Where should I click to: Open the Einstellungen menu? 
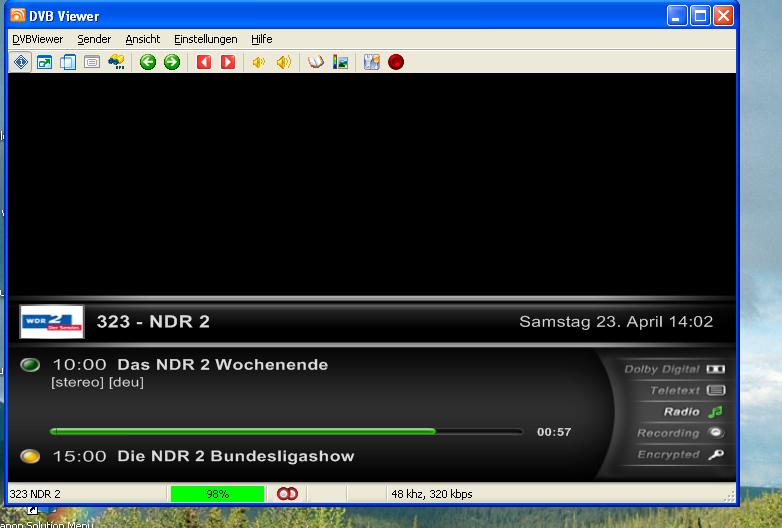click(x=205, y=39)
